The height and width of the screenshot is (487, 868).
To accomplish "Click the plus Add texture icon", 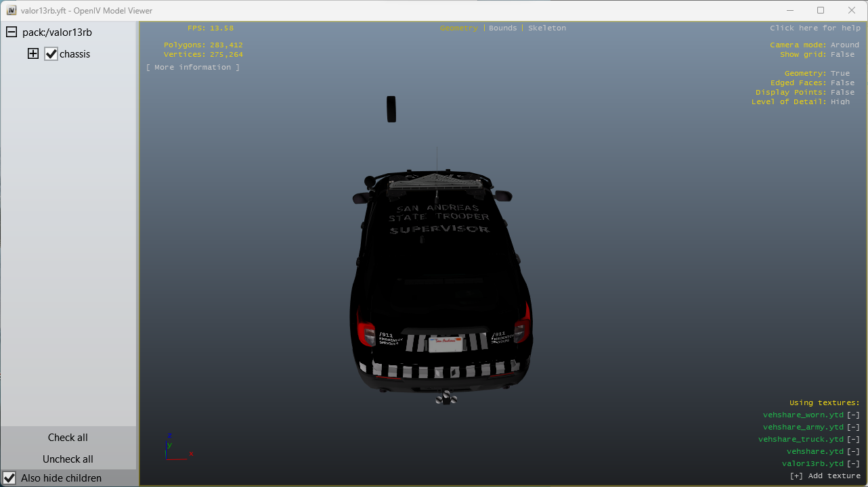I will pos(797,476).
